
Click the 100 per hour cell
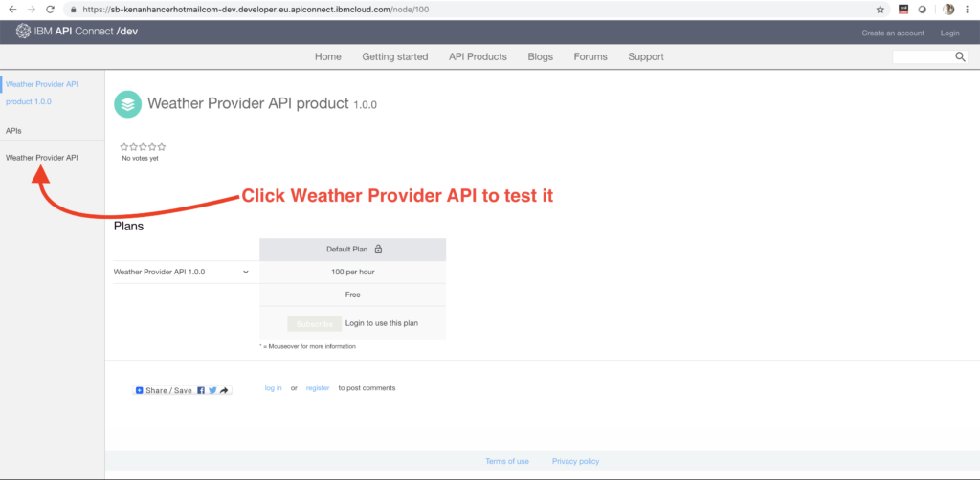[352, 273]
